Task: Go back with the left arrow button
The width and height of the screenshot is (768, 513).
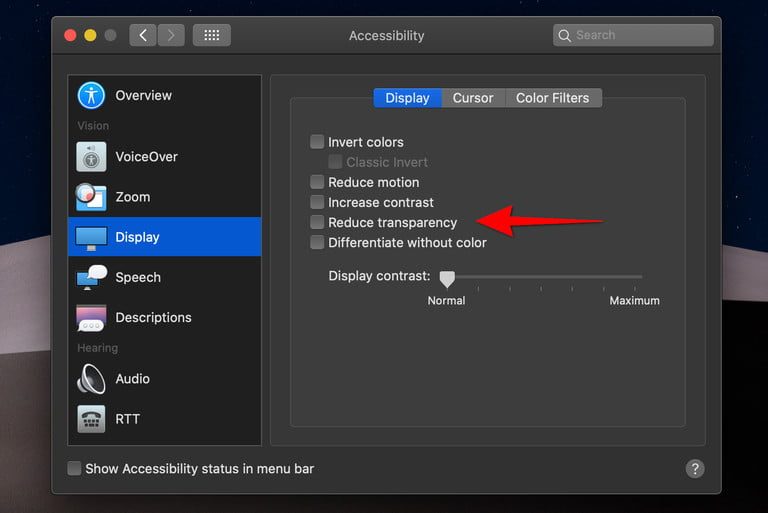Action: (143, 35)
